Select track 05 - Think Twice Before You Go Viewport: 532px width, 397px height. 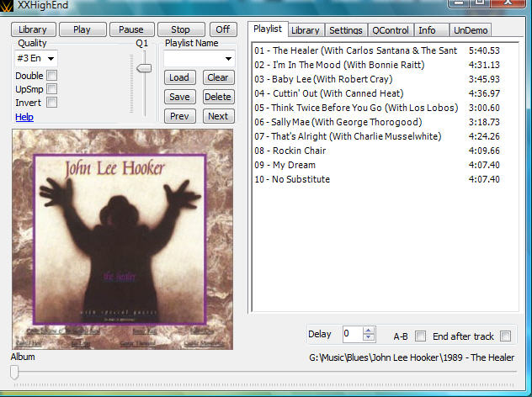click(377, 108)
